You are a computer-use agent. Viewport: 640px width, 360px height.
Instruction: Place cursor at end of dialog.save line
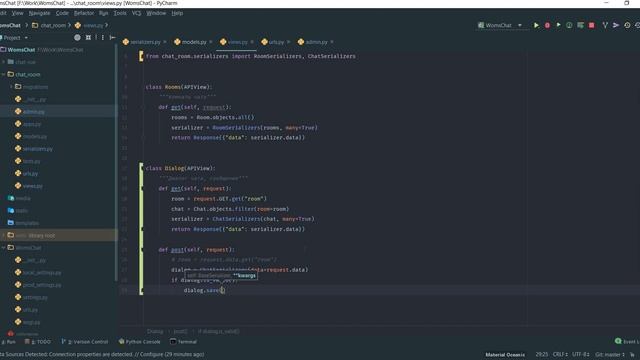tap(225, 290)
